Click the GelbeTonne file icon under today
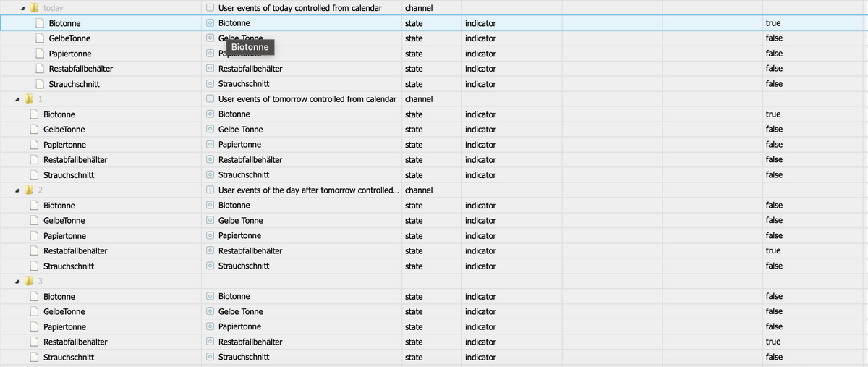The image size is (868, 367). tap(41, 38)
